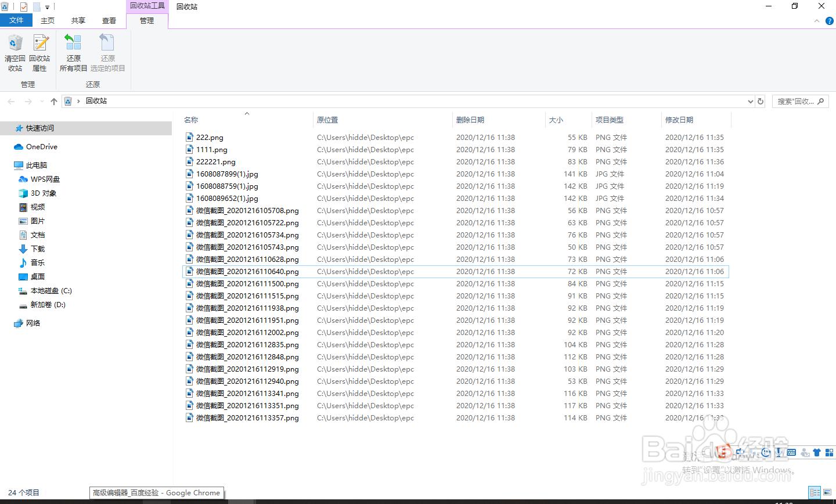Click Restore selected items (还原选定的项目)
The width and height of the screenshot is (836, 504).
(107, 53)
